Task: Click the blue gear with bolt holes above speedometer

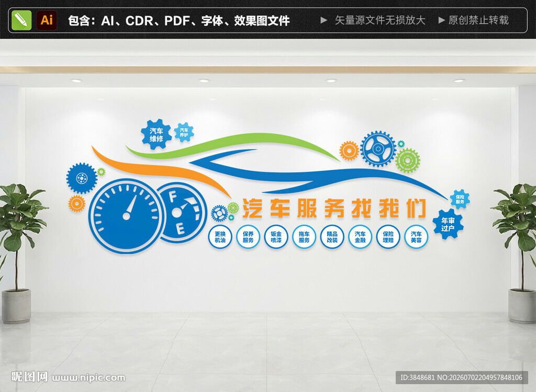Action: (82, 178)
